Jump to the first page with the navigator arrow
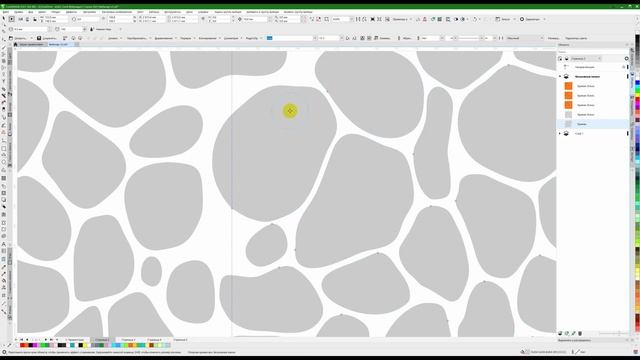 click(22, 340)
